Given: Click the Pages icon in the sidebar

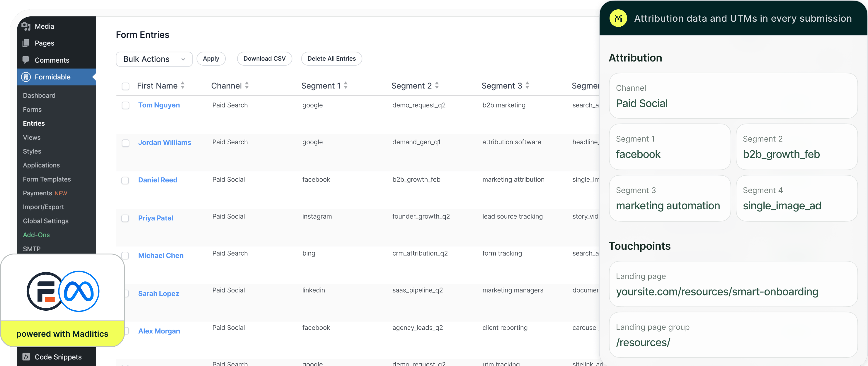Looking at the screenshot, I should pos(26,43).
